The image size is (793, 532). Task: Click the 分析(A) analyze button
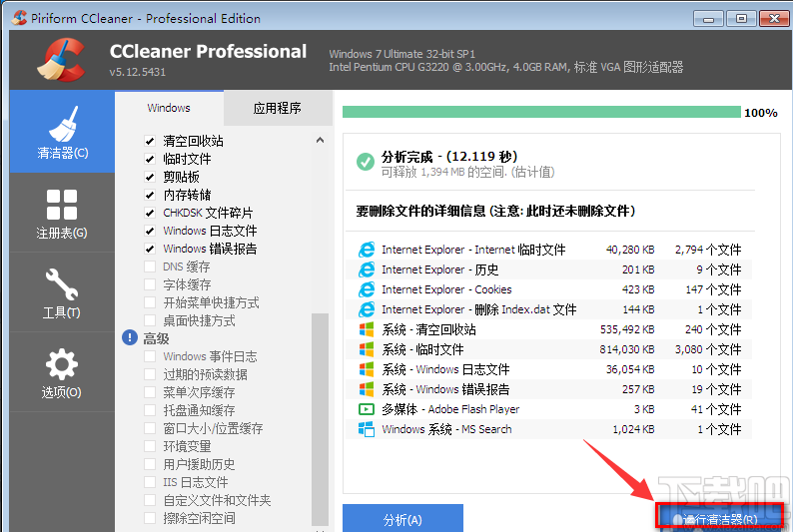(x=402, y=518)
